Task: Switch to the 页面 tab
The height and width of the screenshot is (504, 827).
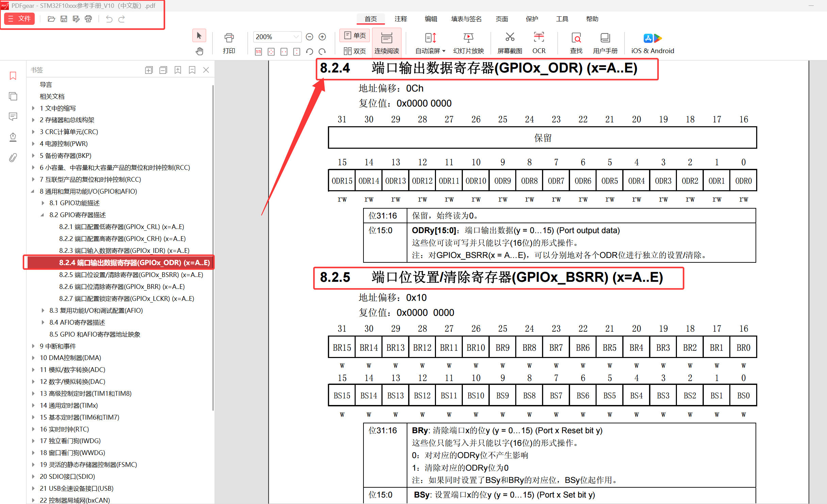Action: (x=502, y=19)
